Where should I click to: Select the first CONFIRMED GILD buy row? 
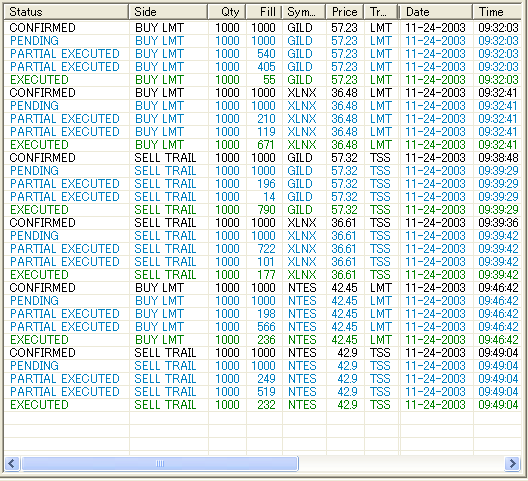point(263,28)
